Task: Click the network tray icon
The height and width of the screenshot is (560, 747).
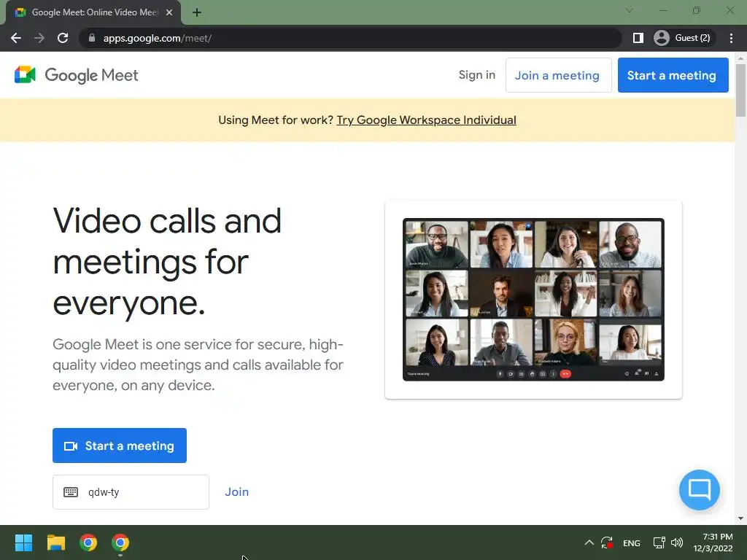Action: [659, 542]
